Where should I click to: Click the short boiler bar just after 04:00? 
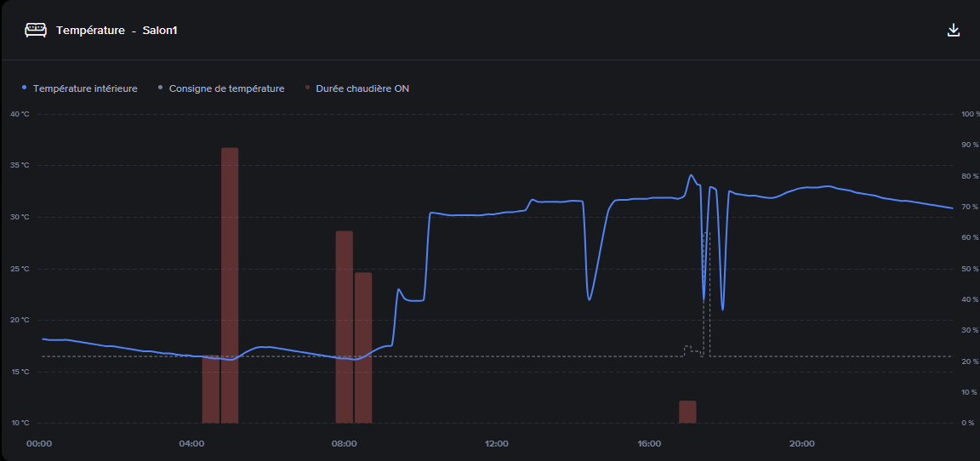(x=210, y=390)
